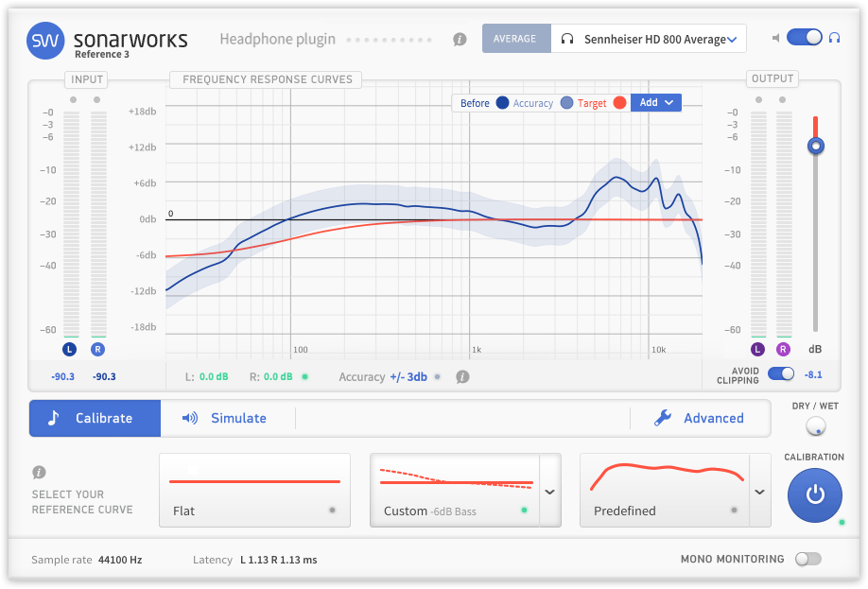Click the wrench icon in Advanced
Viewport: 868px width, 589px height.
point(663,418)
